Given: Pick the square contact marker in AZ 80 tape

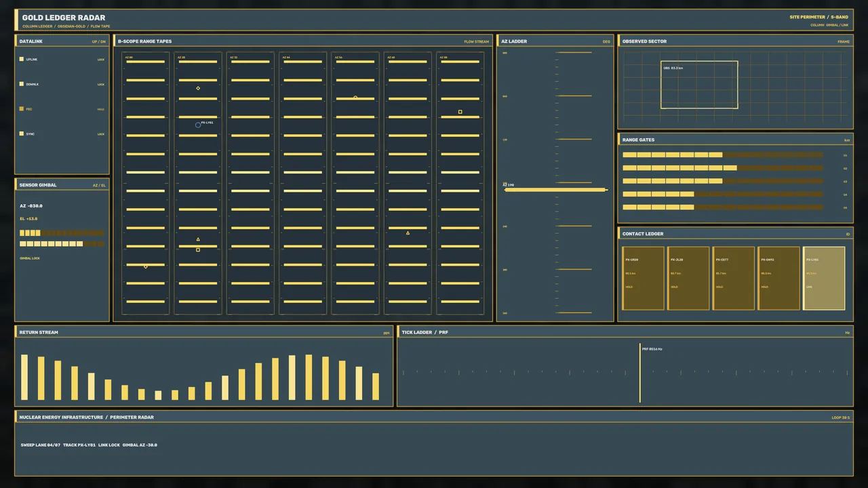Looking at the screenshot, I should tap(460, 112).
